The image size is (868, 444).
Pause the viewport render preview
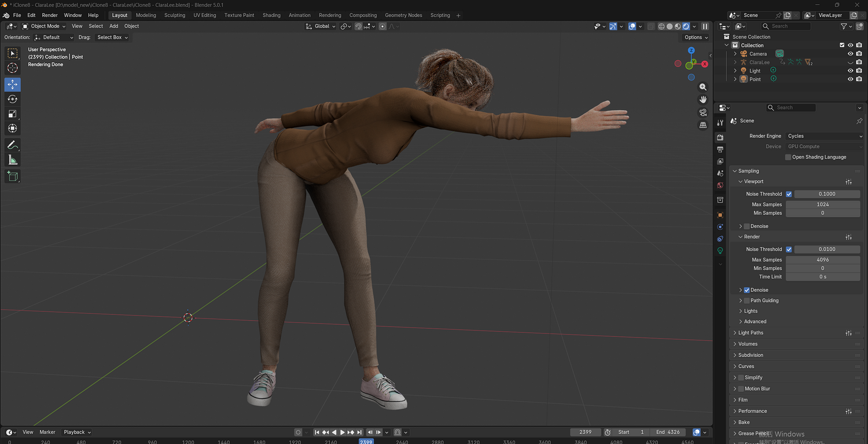705,26
